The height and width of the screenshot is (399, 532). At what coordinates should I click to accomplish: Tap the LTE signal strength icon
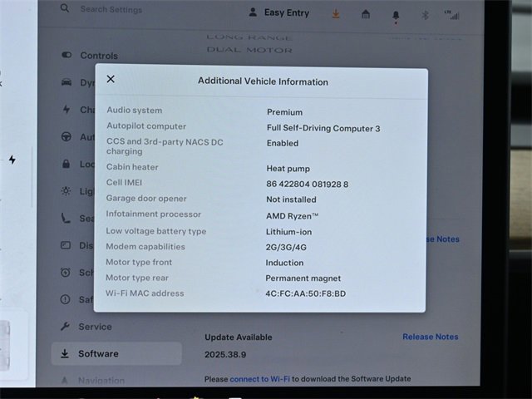pyautogui.click(x=452, y=15)
